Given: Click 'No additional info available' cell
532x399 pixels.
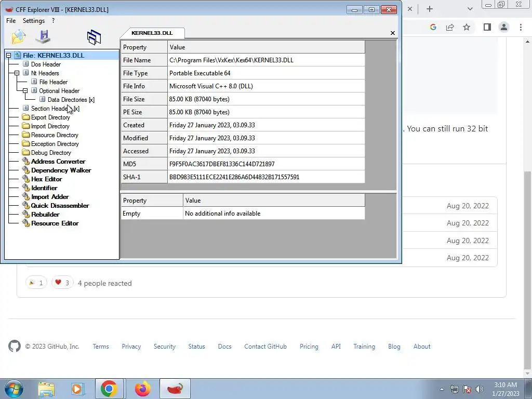Looking at the screenshot, I should pyautogui.click(x=274, y=214).
